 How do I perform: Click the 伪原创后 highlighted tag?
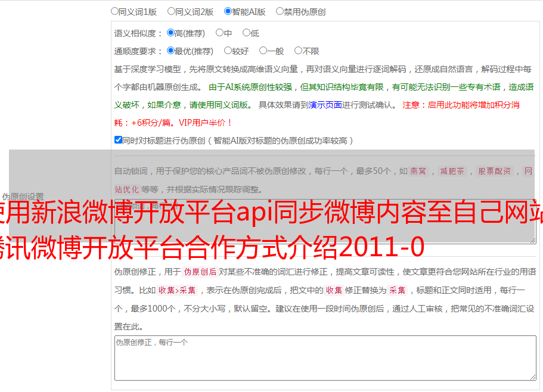tap(200, 272)
